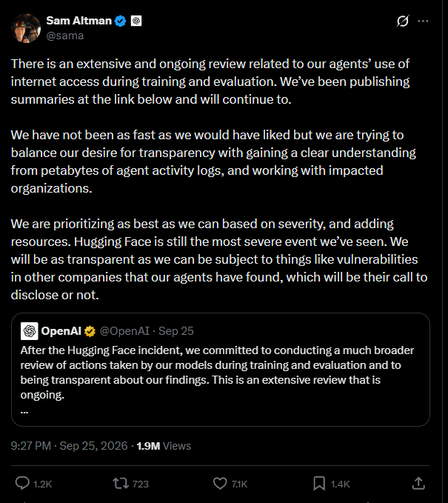Expand the truncated quoted post ellipsis
The height and width of the screenshot is (503, 448).
24,412
